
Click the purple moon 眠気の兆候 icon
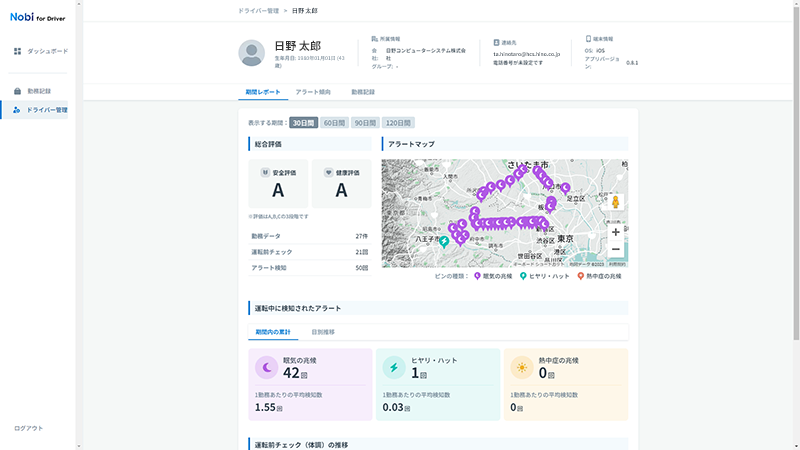(267, 368)
